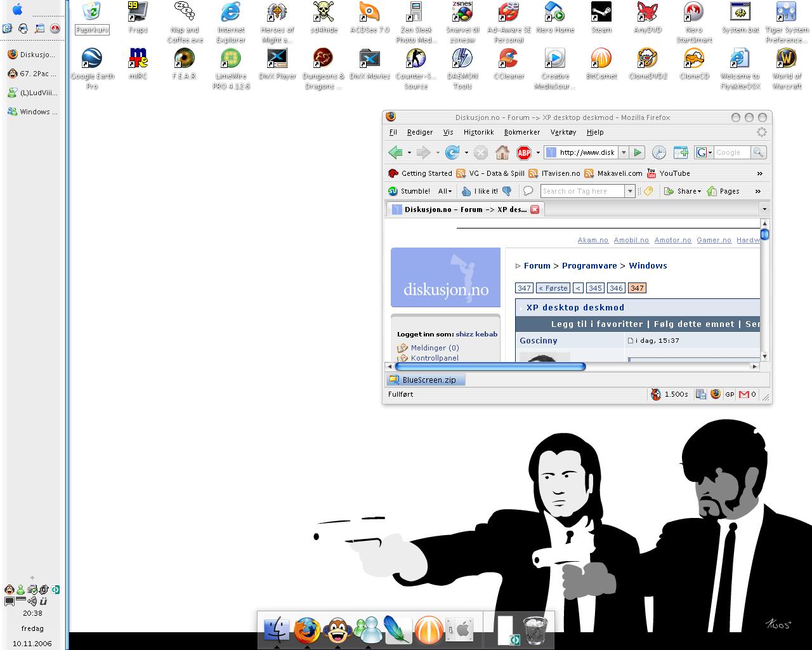Open the Makaveli.com bookmark
The width and height of the screenshot is (812, 650).
[x=613, y=173]
